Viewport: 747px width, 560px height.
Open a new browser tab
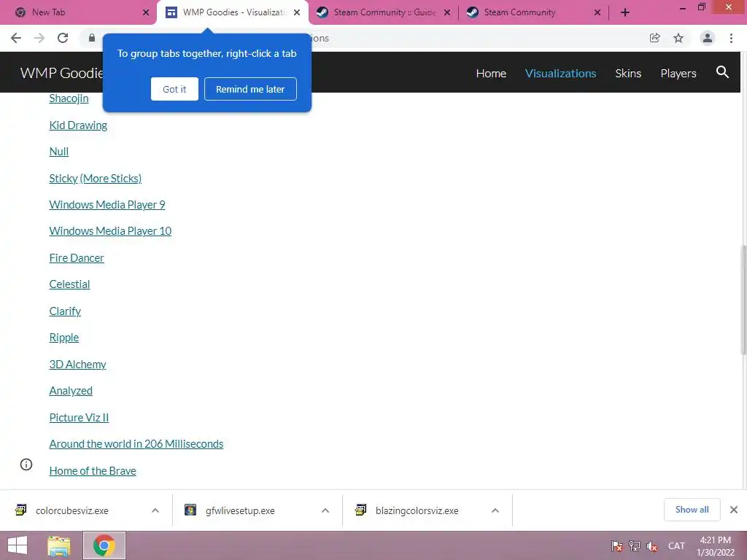click(625, 13)
